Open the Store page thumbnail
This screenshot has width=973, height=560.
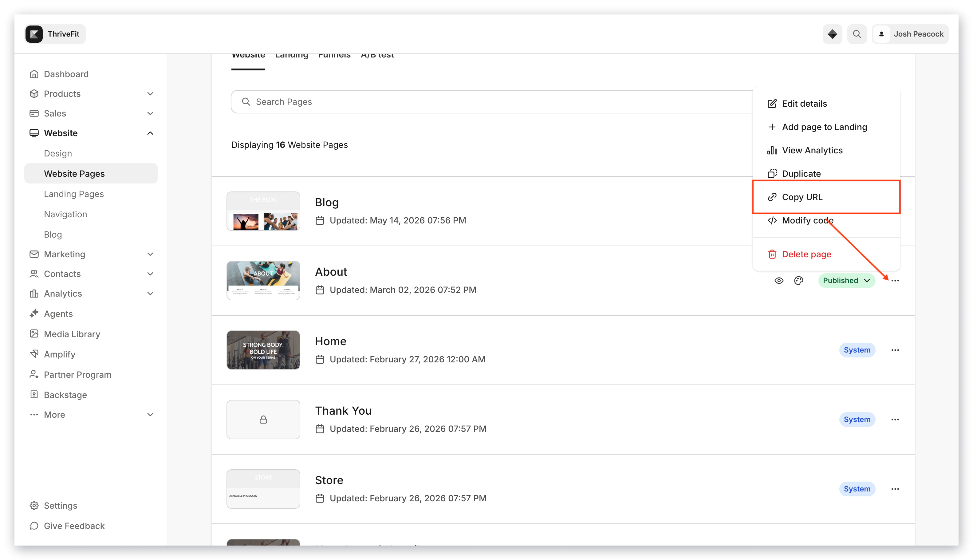pos(263,489)
